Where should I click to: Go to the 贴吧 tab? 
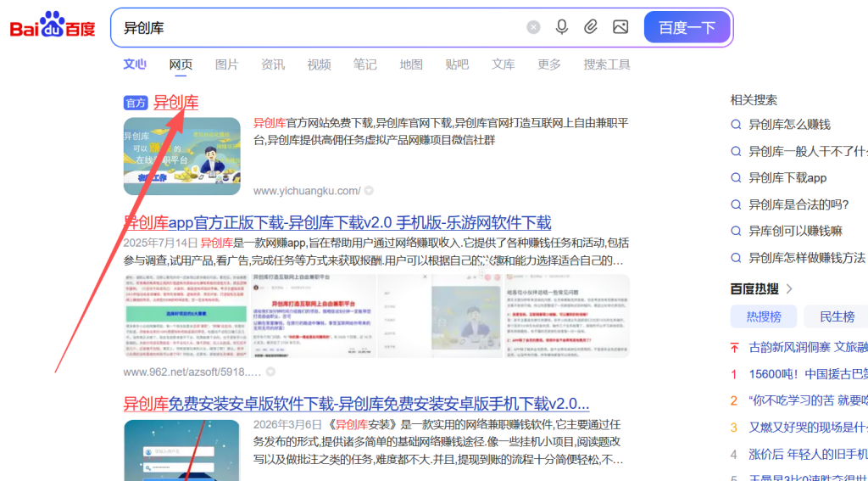pos(457,64)
